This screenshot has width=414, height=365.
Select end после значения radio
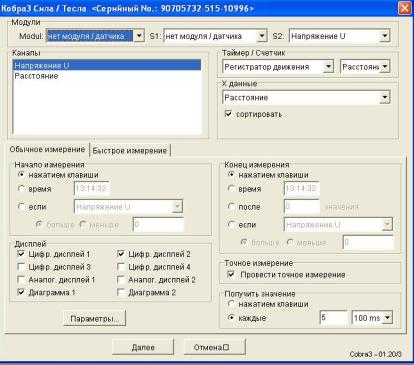(x=231, y=207)
